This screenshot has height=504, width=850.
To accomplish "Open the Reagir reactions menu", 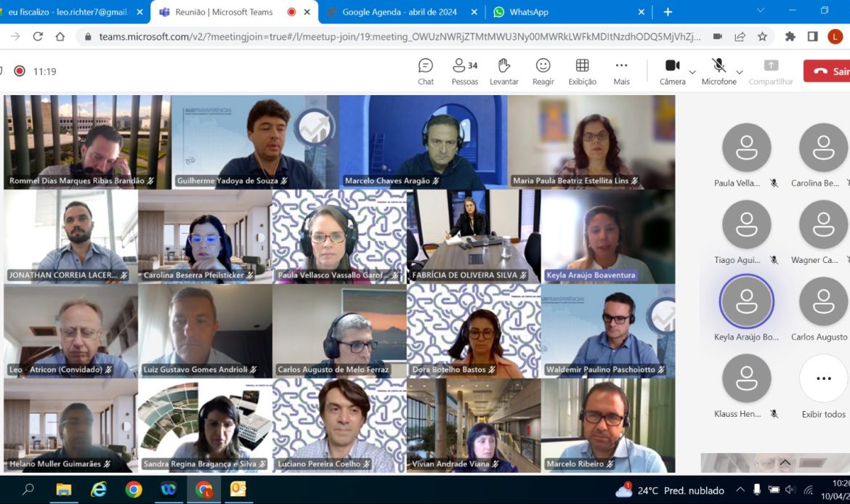I will 543,72.
